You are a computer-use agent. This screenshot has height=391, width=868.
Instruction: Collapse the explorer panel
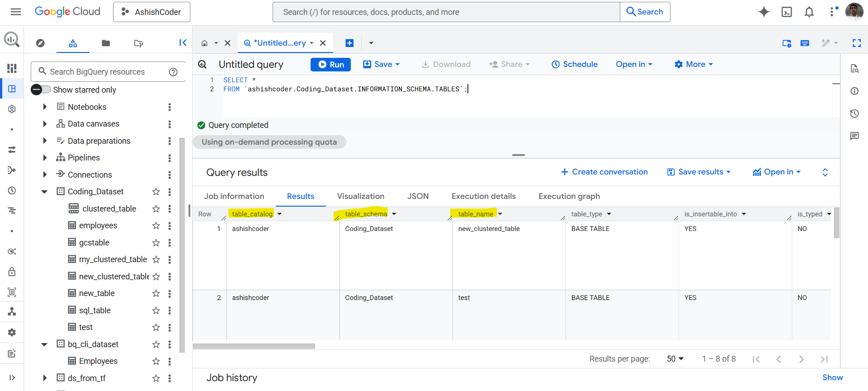click(183, 42)
